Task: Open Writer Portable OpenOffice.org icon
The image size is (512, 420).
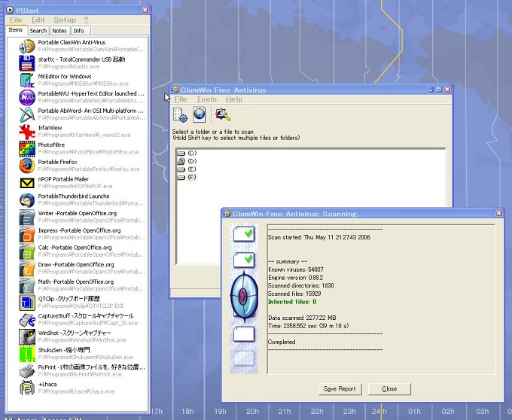Action: 27,217
